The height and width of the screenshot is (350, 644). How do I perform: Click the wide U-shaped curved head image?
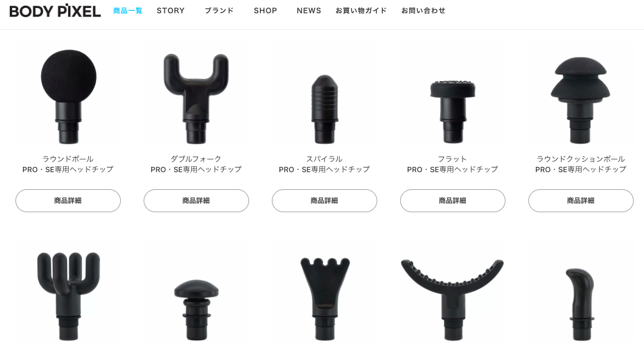[x=453, y=291]
